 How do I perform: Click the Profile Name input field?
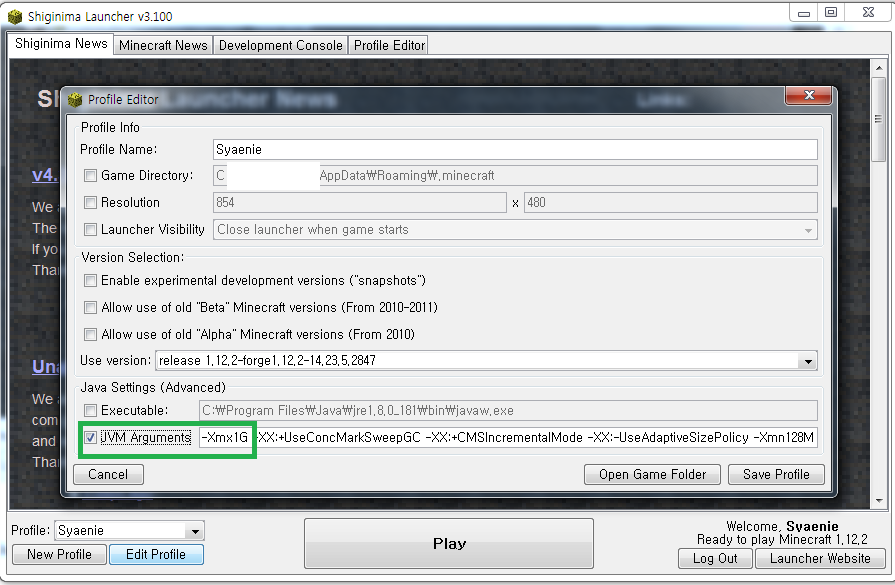click(515, 150)
